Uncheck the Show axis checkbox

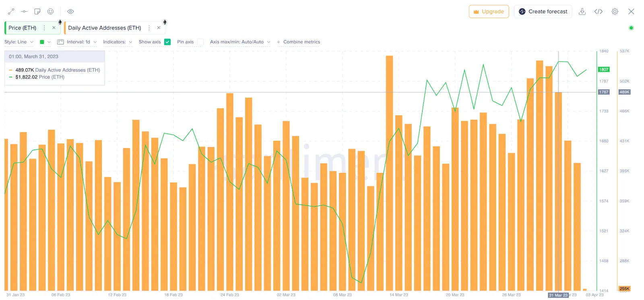(x=167, y=42)
